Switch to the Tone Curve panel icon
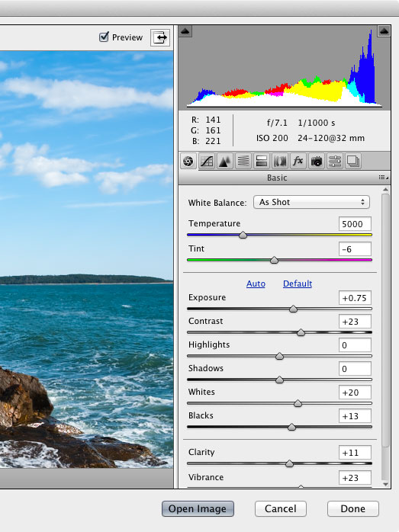 click(x=207, y=161)
